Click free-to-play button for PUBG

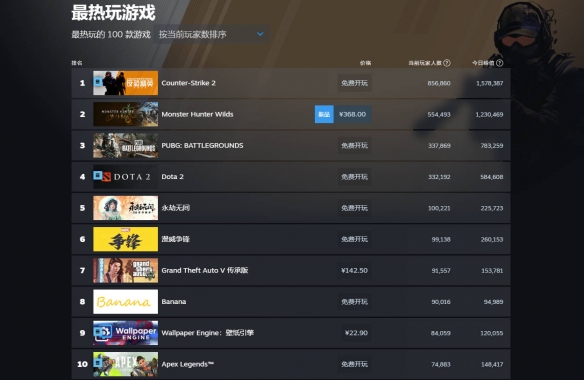(x=355, y=145)
